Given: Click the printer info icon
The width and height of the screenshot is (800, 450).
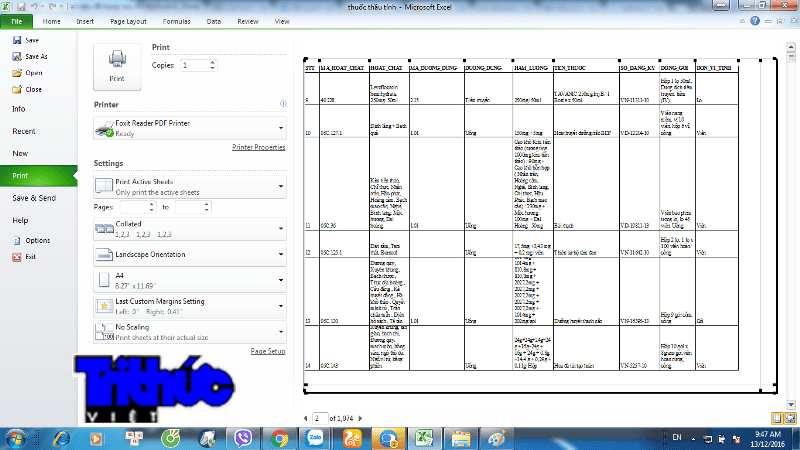Looking at the screenshot, I should point(283,104).
